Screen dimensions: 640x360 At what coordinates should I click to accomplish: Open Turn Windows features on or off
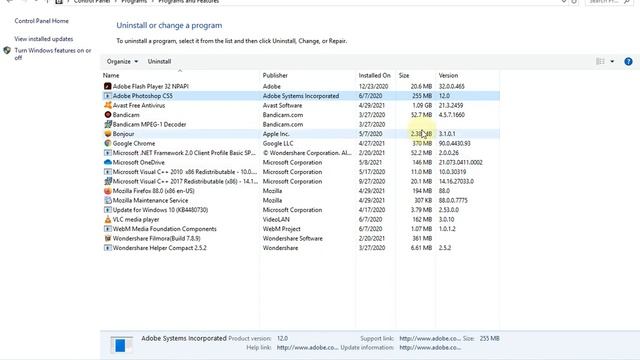(53, 54)
